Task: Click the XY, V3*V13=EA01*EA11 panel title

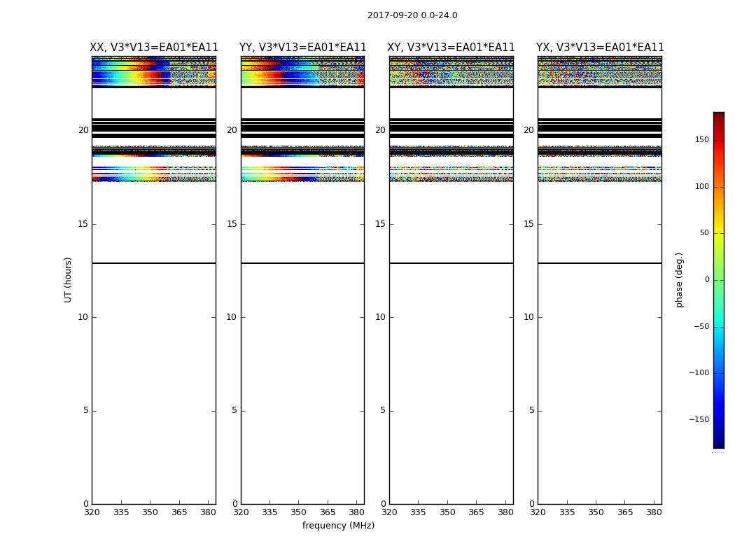Action: 451,48
